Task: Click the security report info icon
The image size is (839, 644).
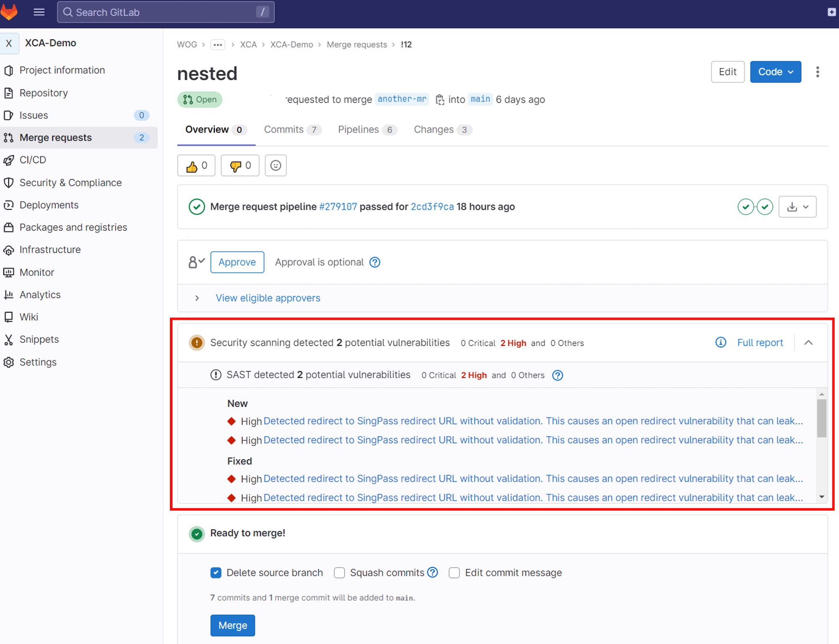Action: [720, 343]
